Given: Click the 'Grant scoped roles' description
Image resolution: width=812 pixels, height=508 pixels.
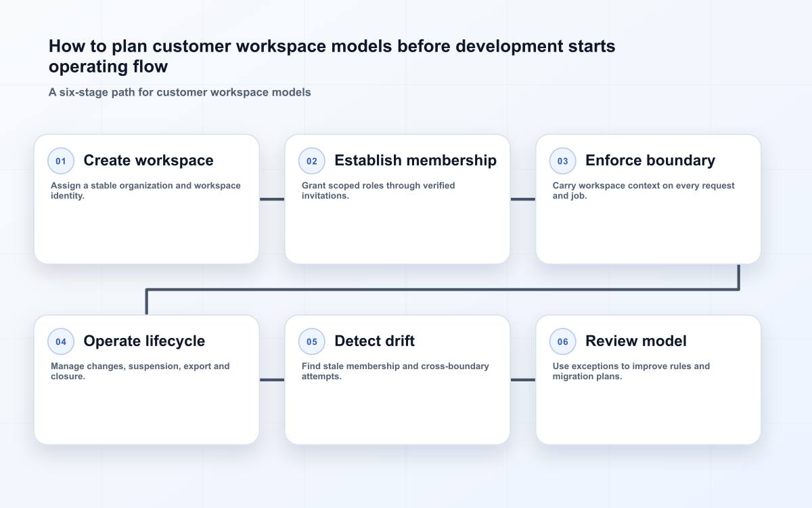Looking at the screenshot, I should 378,190.
